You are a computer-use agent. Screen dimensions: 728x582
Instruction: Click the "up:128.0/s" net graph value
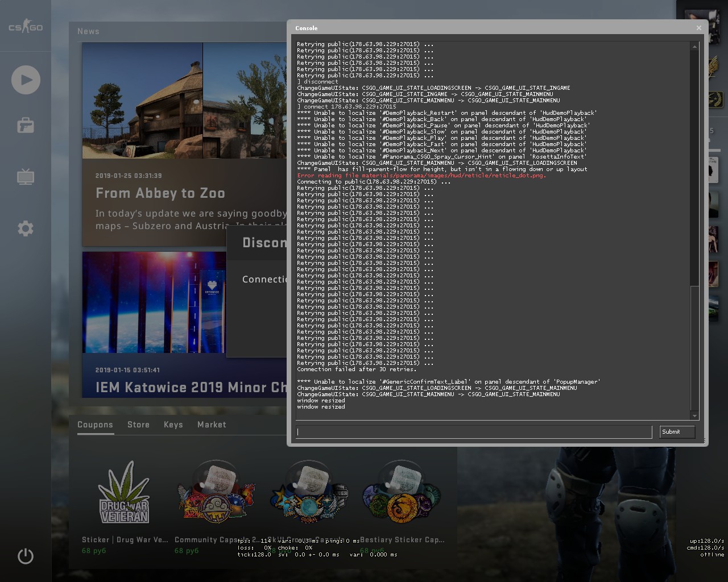click(707, 541)
